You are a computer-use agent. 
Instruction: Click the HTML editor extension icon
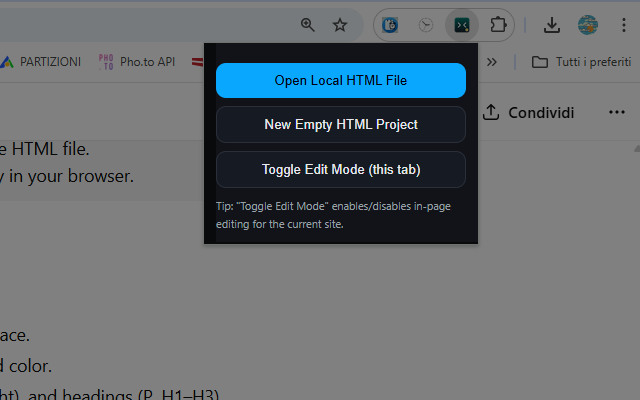pyautogui.click(x=462, y=25)
